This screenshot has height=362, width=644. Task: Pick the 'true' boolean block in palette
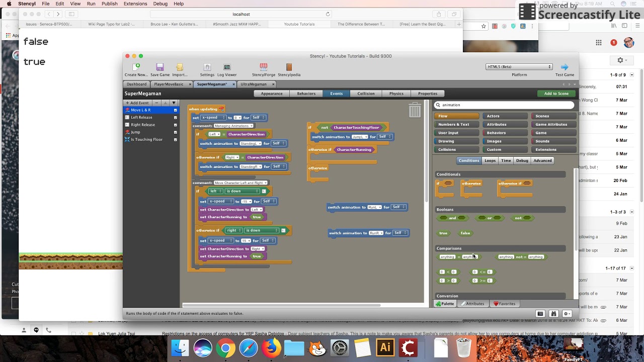point(443,233)
